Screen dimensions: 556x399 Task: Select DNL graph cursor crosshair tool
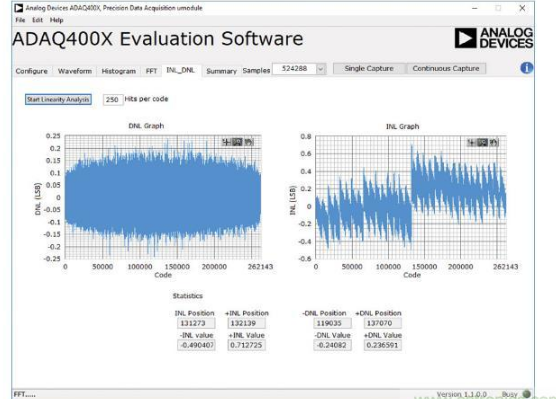coord(226,142)
